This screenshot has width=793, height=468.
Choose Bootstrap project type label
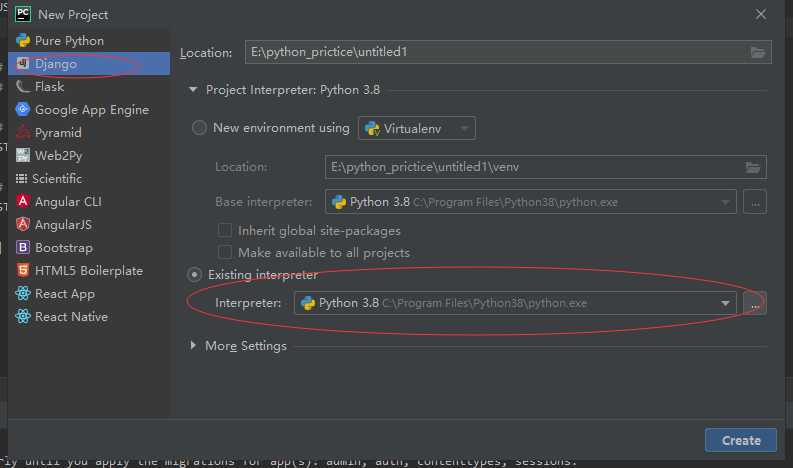64,247
